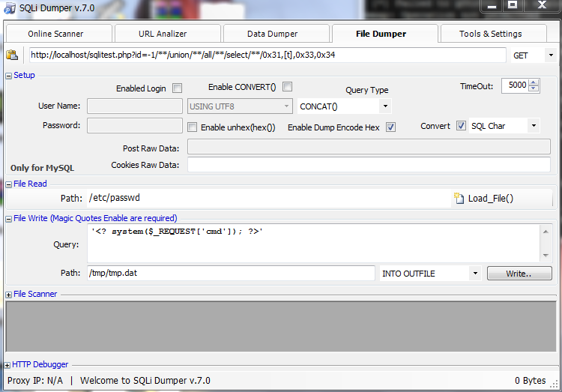
Task: Click the /tmp/tmp.dat path field
Action: pyautogui.click(x=232, y=273)
